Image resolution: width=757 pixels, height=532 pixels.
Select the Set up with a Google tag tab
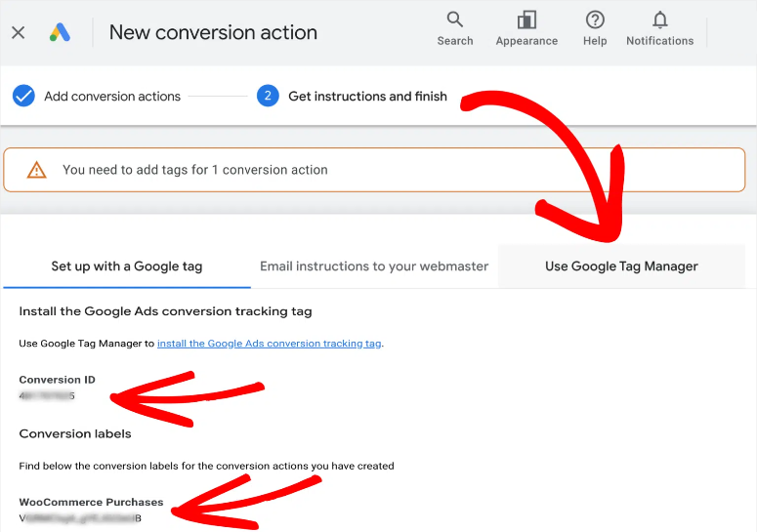pyautogui.click(x=127, y=266)
